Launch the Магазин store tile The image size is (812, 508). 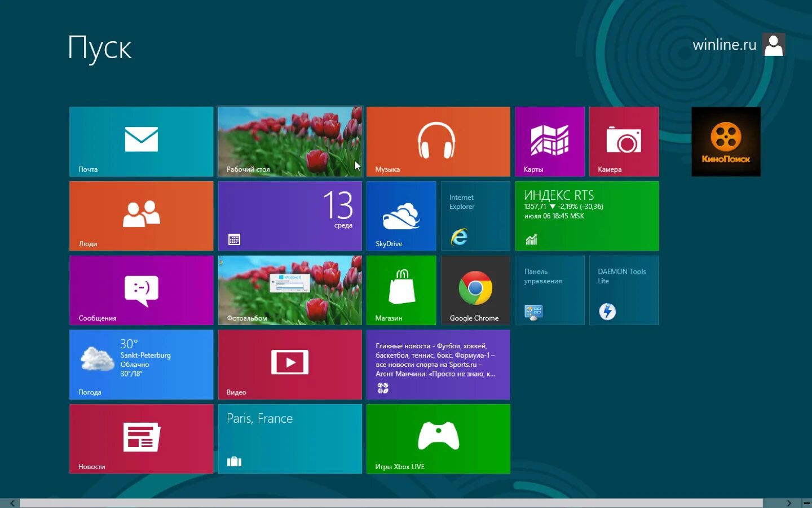(x=401, y=290)
